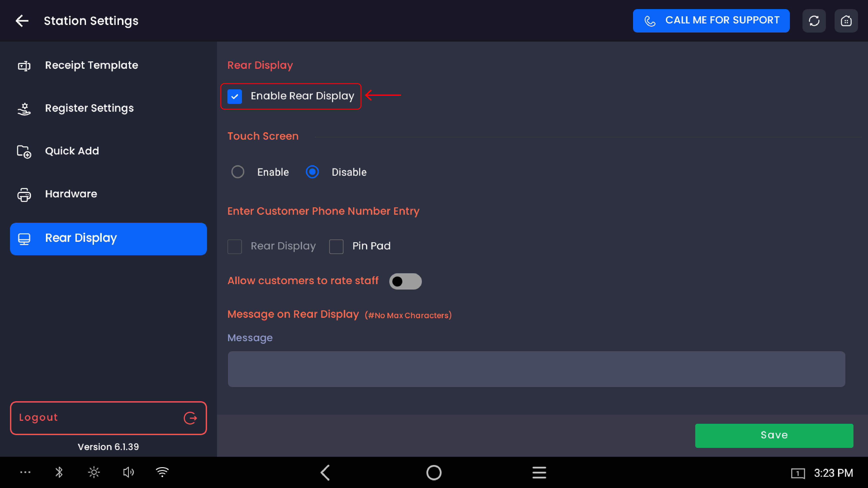The height and width of the screenshot is (488, 868).
Task: Click the 3:23 PM clock
Action: pos(833,473)
